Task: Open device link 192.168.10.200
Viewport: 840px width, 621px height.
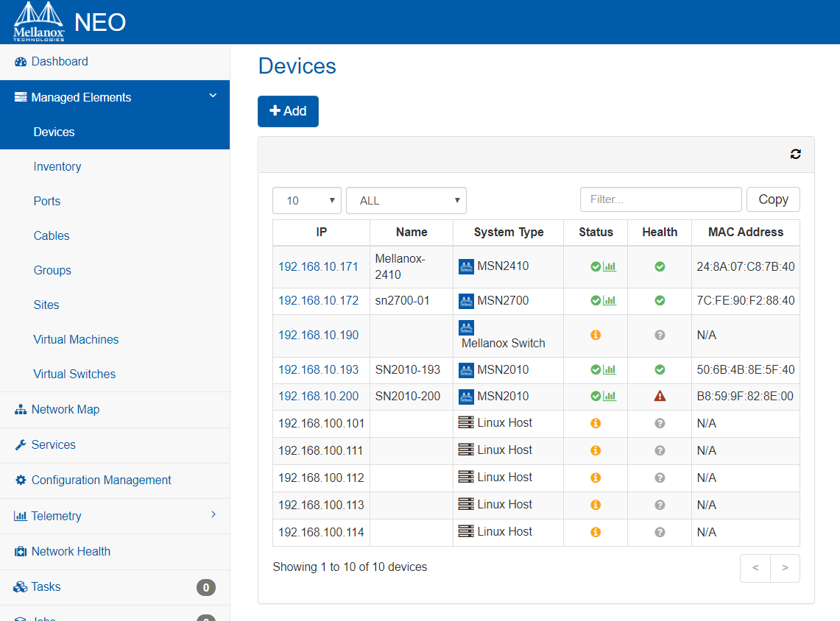Action: click(318, 396)
